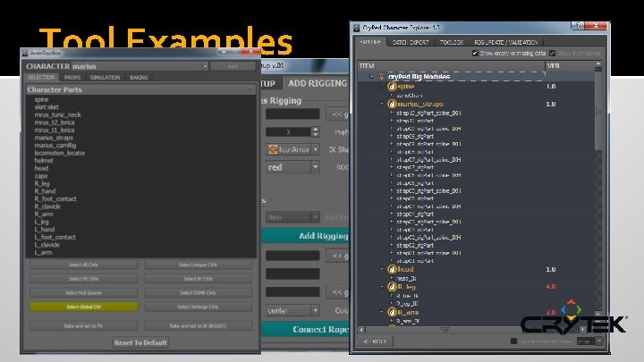The height and width of the screenshot is (362, 644).
Task: Click the teal Connect Rope button
Action: tap(305, 330)
